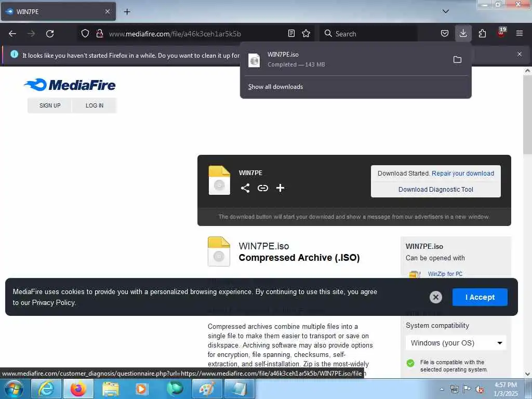Click the scrollbar down arrow
Screen dimensions: 532x399
pyautogui.click(x=527, y=374)
